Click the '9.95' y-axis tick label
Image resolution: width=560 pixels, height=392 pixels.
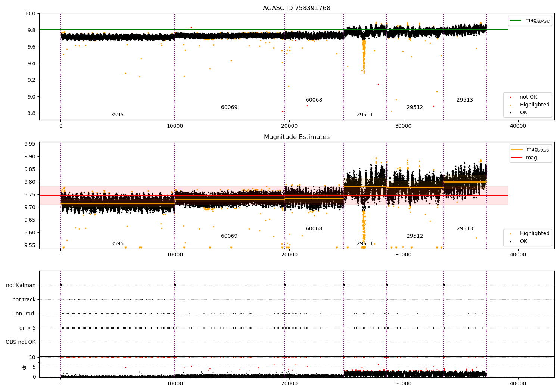pos(30,144)
